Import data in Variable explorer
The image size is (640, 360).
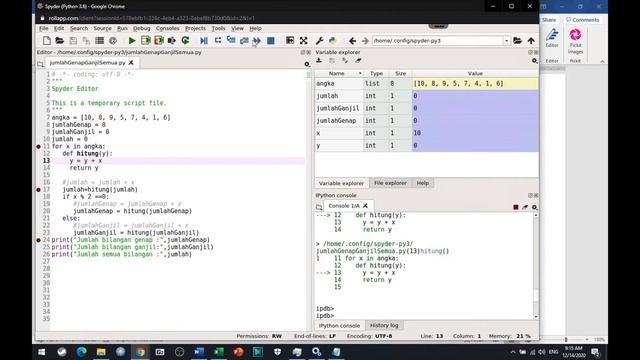[x=319, y=60]
